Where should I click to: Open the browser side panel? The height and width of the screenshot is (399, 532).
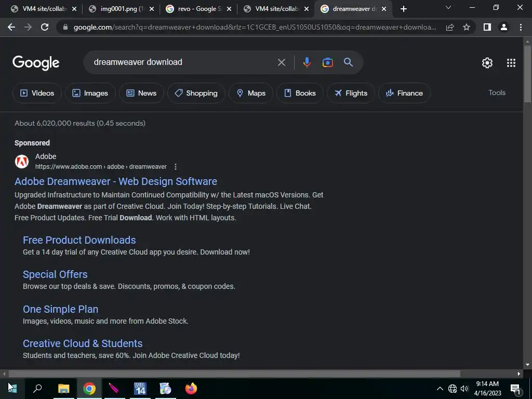(487, 27)
